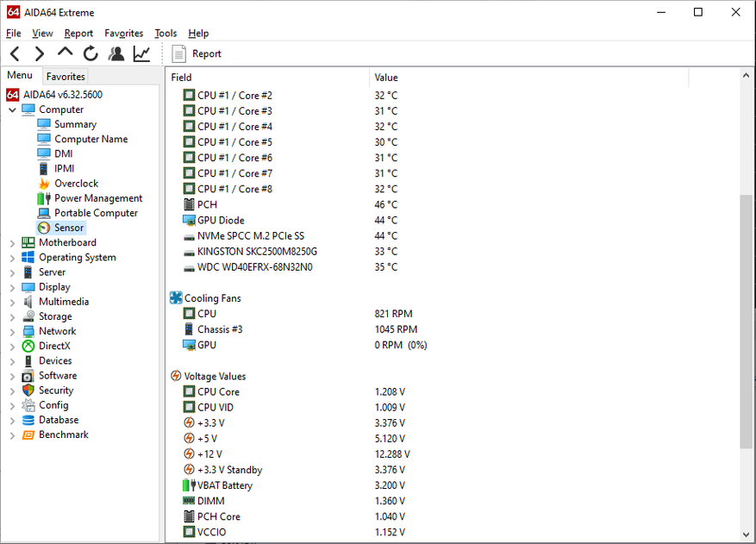
Task: Open the graph chart toolbar icon
Action: pos(141,53)
